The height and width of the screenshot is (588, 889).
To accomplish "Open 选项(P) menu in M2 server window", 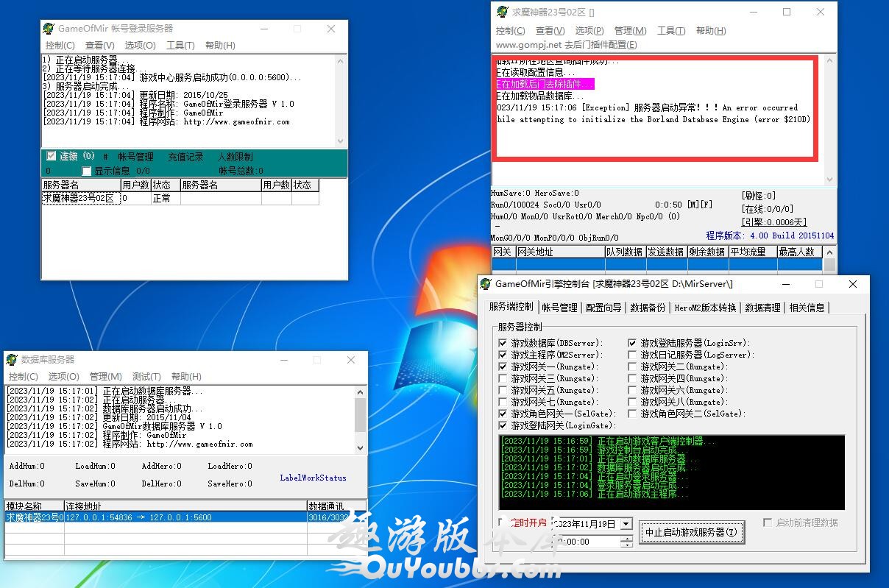I will click(589, 31).
